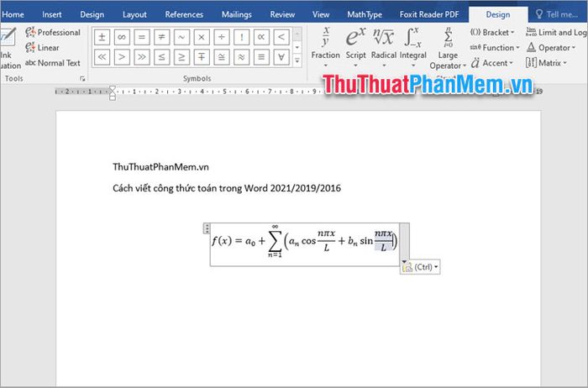588x388 pixels.
Task: Open the Fraction structures gallery
Action: coord(326,47)
